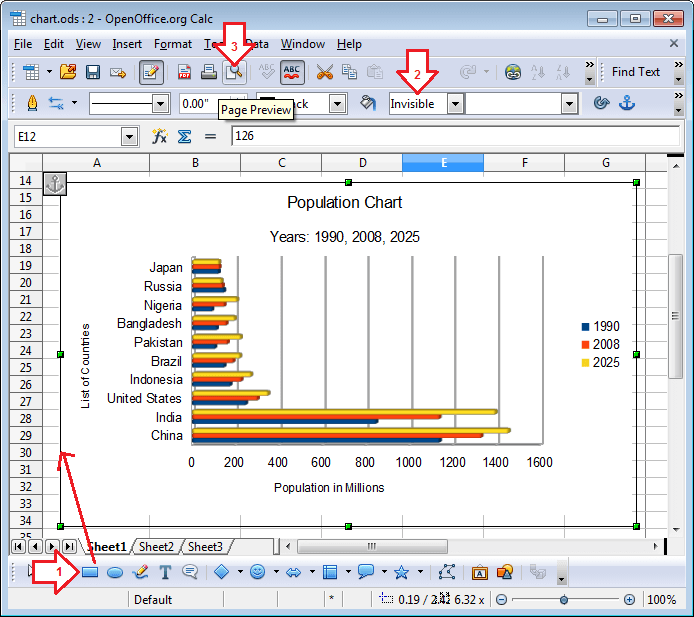
Task: Open the Insert menu
Action: pos(127,44)
